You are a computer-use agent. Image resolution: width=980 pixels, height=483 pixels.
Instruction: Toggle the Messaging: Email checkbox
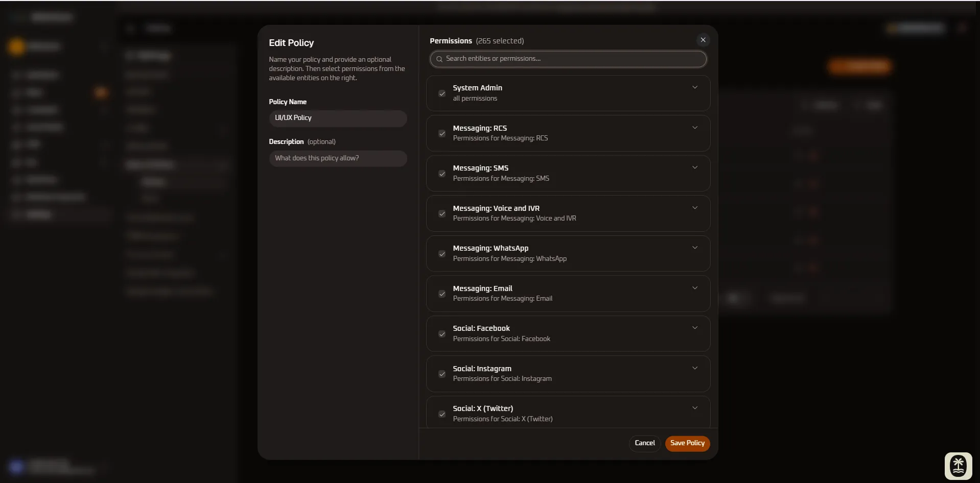442,294
